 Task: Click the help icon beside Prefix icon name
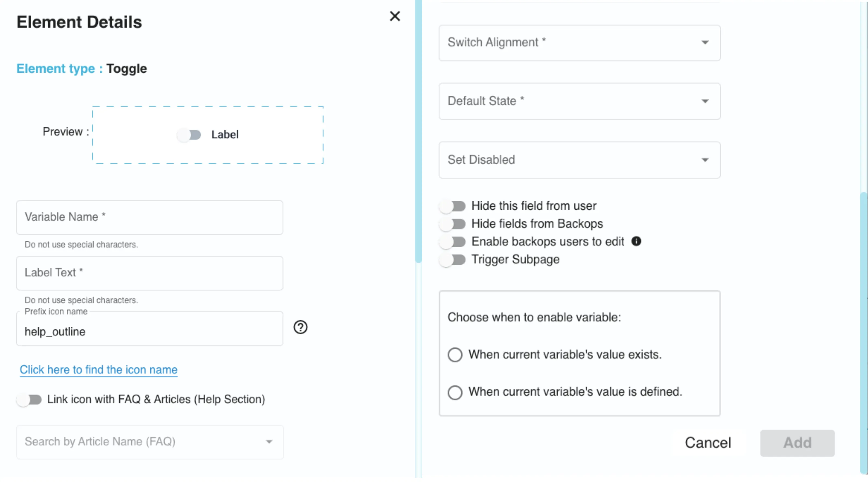(x=300, y=327)
